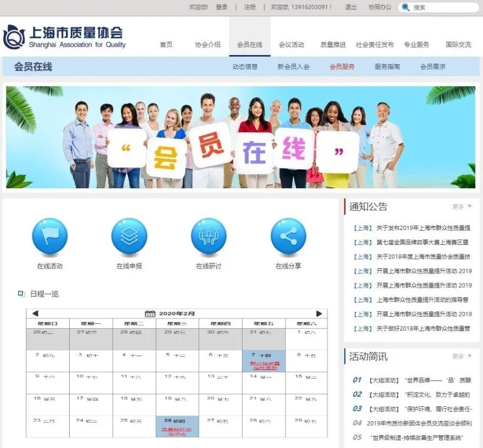Select the 动态信息 tab

pyautogui.click(x=246, y=66)
